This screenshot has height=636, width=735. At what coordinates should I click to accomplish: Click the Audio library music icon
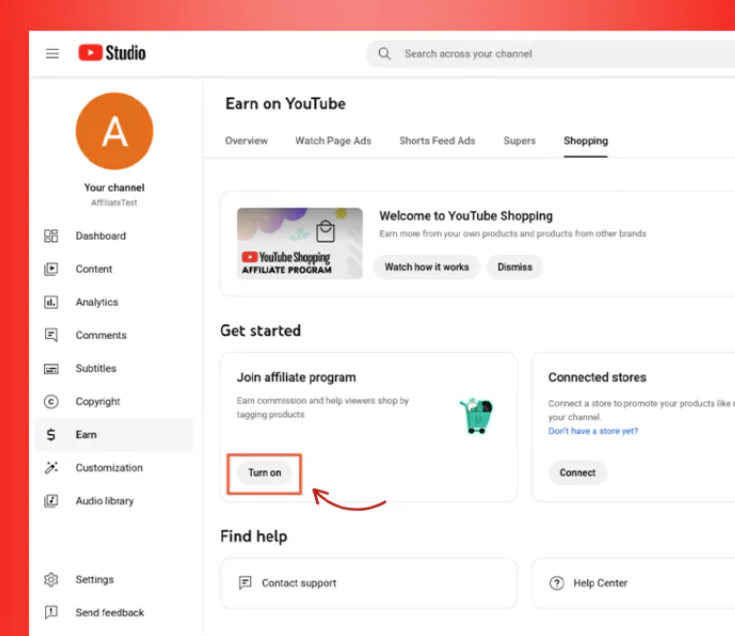(51, 501)
